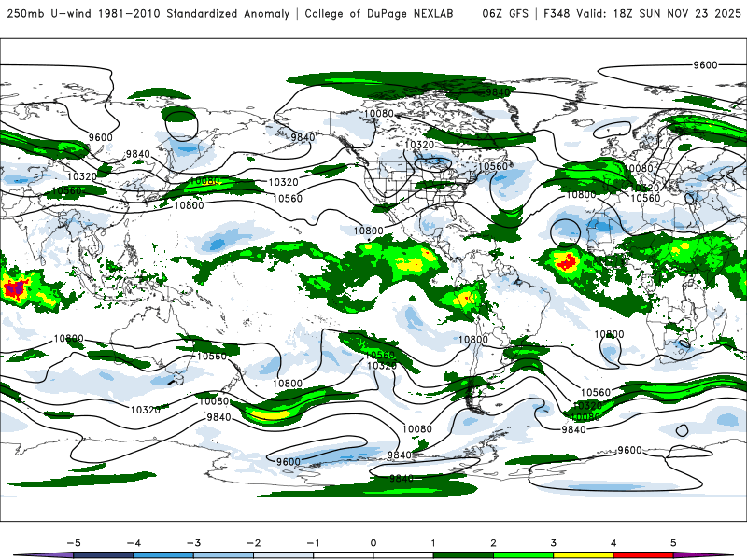Click the '10560' contour label off the US East Coast

coord(493,166)
